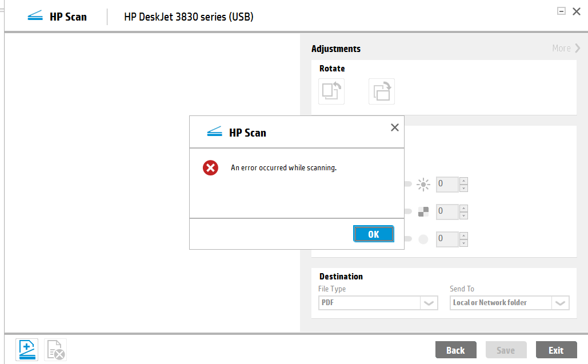Image resolution: width=588 pixels, height=364 pixels.
Task: Click the contrast checkered icon
Action: (x=423, y=212)
